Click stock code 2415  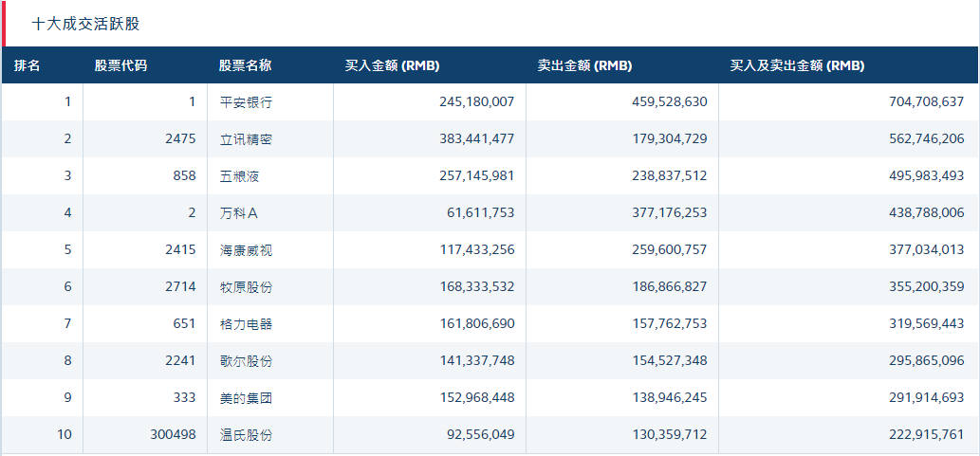(180, 250)
